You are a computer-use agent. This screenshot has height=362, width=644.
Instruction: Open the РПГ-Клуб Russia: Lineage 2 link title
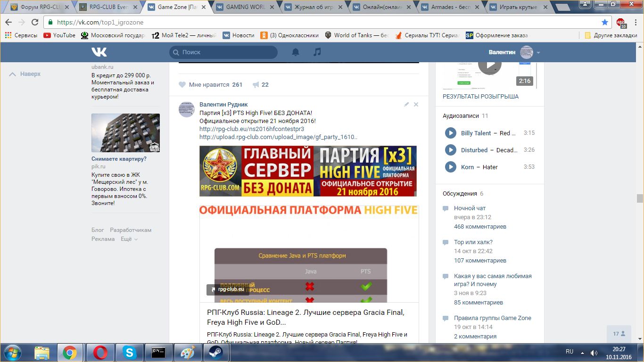pos(305,317)
